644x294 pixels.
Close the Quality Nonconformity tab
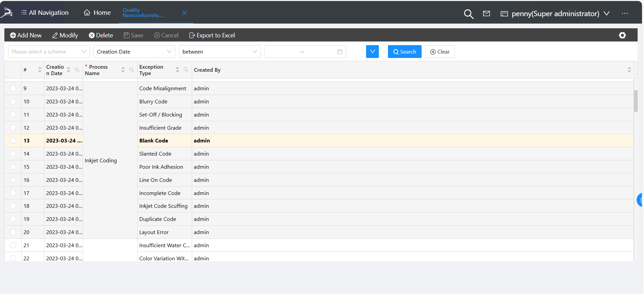pos(184,13)
